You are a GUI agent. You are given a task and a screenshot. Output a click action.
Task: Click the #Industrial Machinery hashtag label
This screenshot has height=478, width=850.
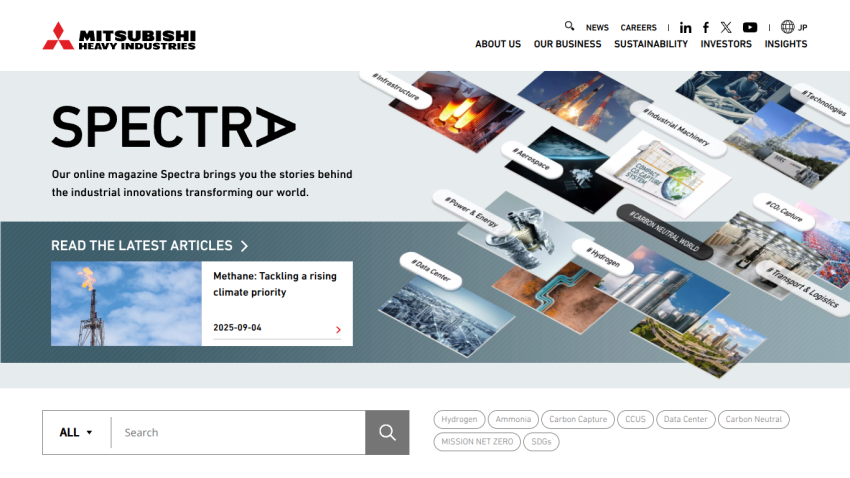tap(677, 127)
